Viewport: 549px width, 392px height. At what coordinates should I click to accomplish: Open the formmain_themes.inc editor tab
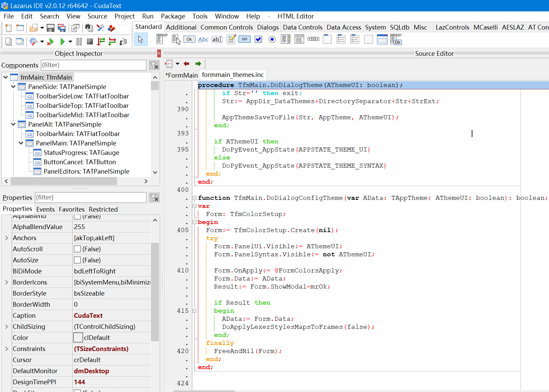click(x=233, y=75)
